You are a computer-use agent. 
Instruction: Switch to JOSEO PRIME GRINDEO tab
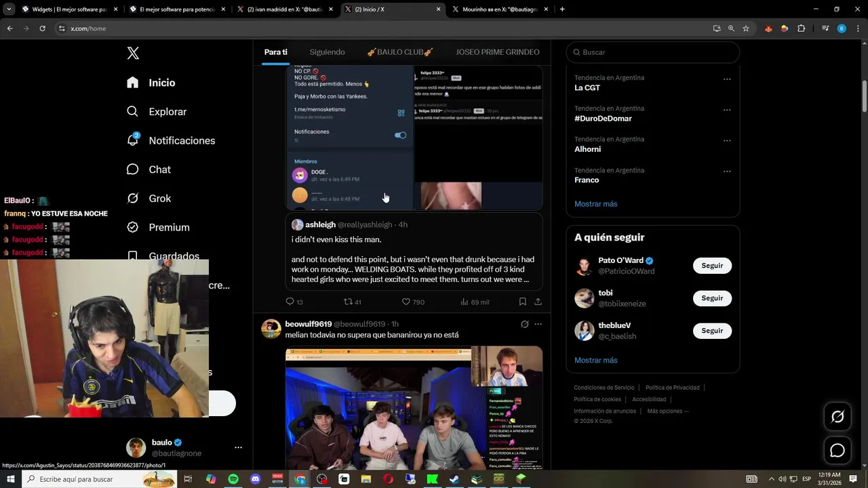498,52
